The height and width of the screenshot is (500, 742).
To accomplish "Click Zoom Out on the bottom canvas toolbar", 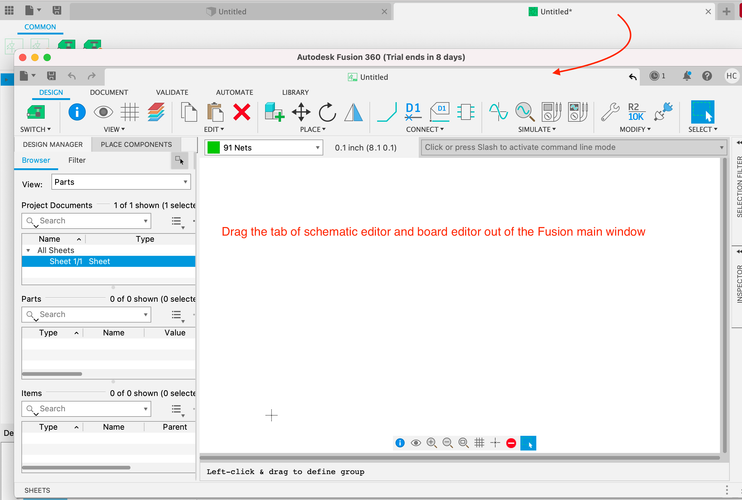I will click(447, 443).
